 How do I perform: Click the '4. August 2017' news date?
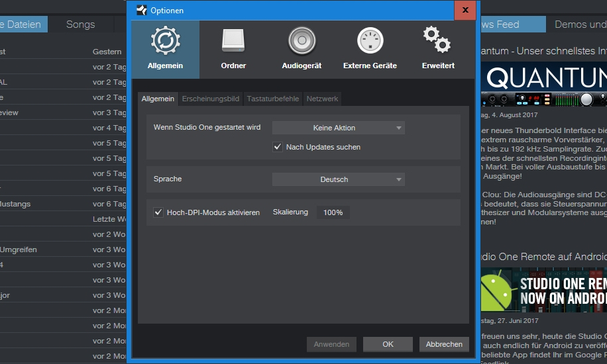pyautogui.click(x=510, y=115)
